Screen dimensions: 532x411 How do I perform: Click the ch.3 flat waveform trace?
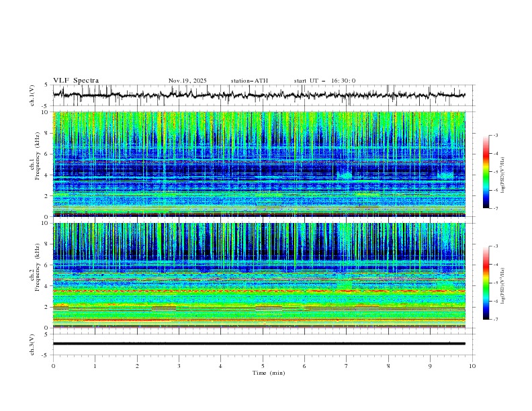point(259,344)
